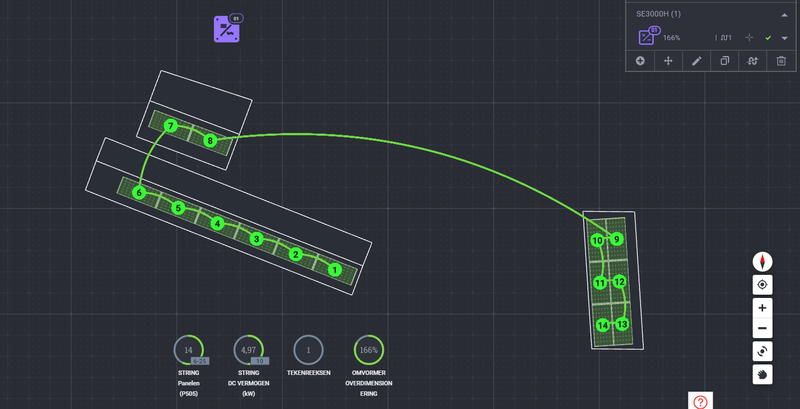Viewport: 800px width, 409px height.
Task: Click the pencil edit tool
Action: click(696, 61)
